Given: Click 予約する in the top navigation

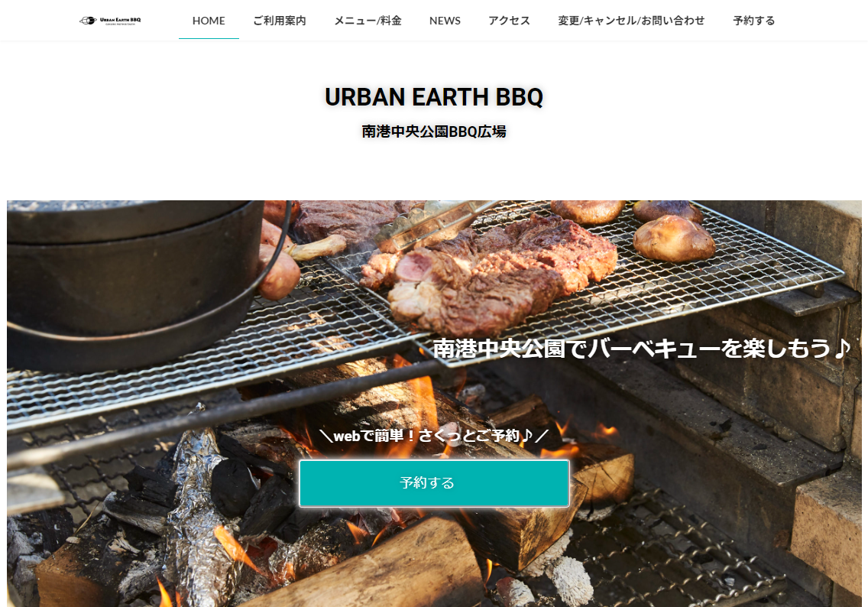Looking at the screenshot, I should 753,21.
